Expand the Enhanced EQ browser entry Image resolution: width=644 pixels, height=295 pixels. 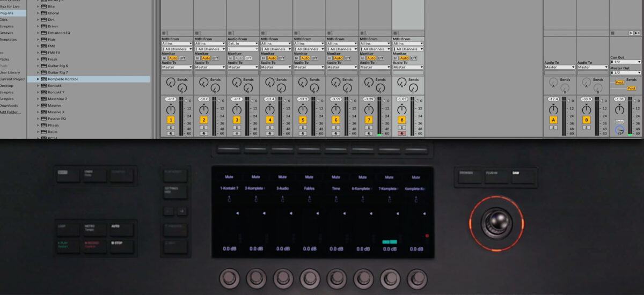click(38, 33)
